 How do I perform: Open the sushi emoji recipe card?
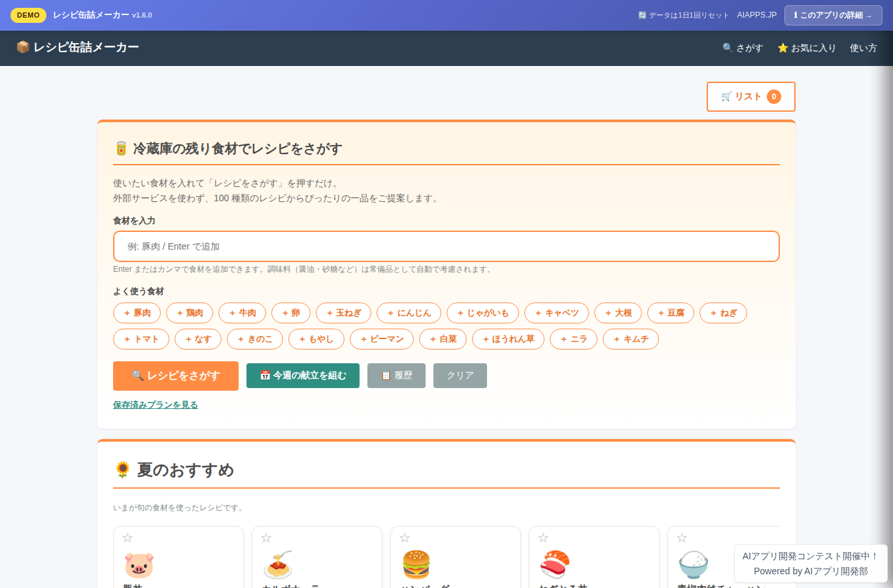pyautogui.click(x=594, y=557)
